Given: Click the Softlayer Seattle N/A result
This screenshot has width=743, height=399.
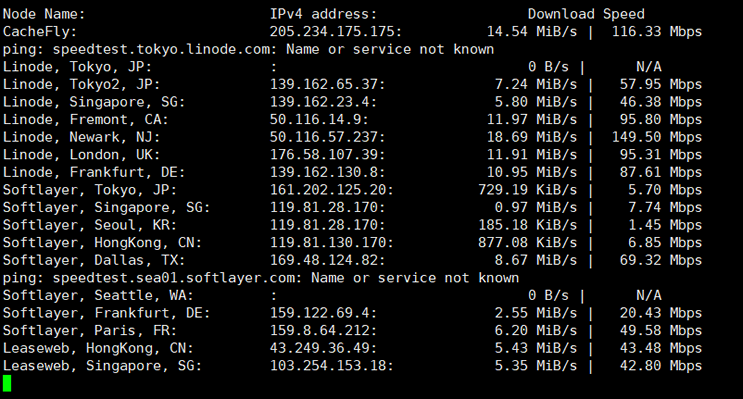Looking at the screenshot, I should click(x=648, y=295).
